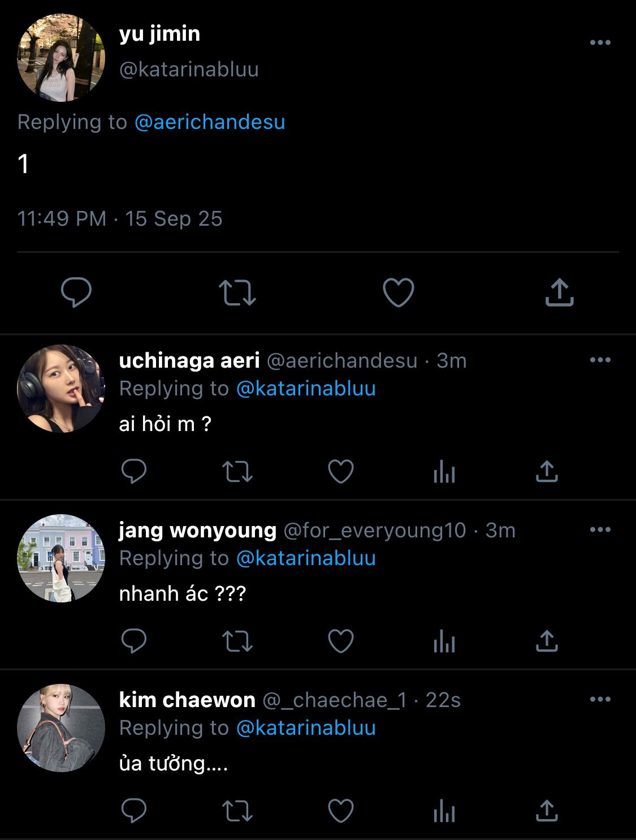Like jang wonyoung's reply
Viewport: 636px width, 840px height.
[341, 641]
